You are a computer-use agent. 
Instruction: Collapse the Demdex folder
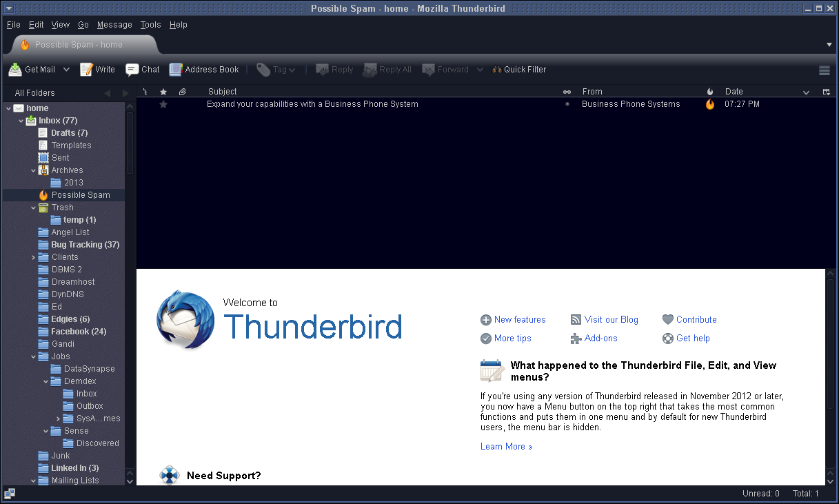click(46, 381)
